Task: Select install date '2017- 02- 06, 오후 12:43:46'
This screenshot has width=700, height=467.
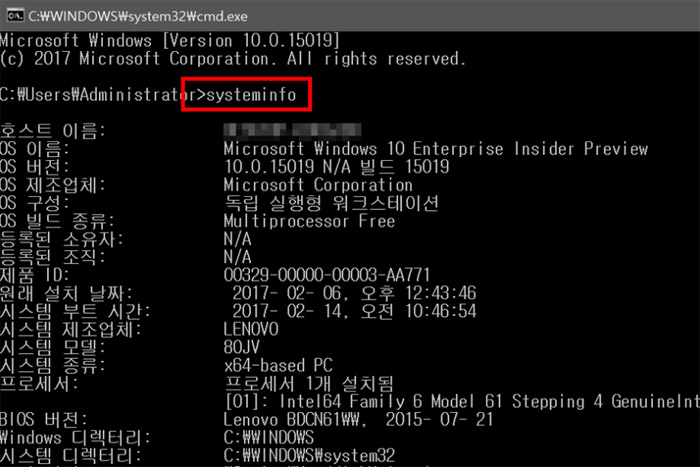Action: click(x=354, y=293)
